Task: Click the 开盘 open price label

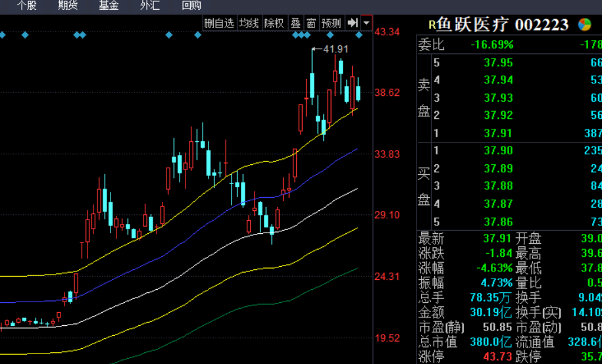Action: click(x=528, y=239)
